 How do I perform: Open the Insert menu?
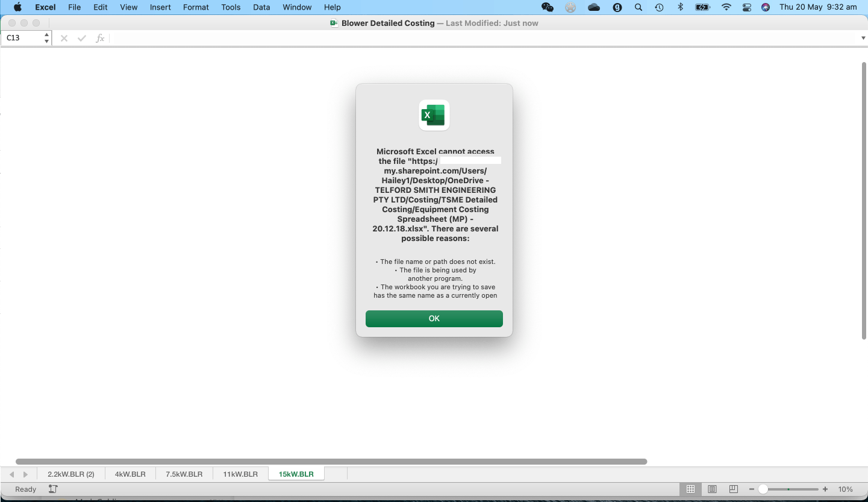point(160,7)
